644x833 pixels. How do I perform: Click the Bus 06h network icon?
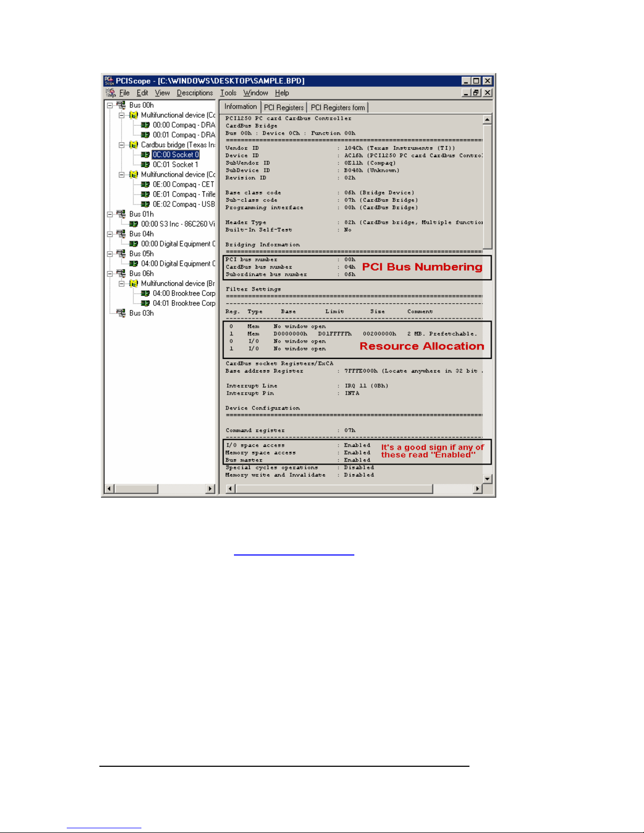121,273
